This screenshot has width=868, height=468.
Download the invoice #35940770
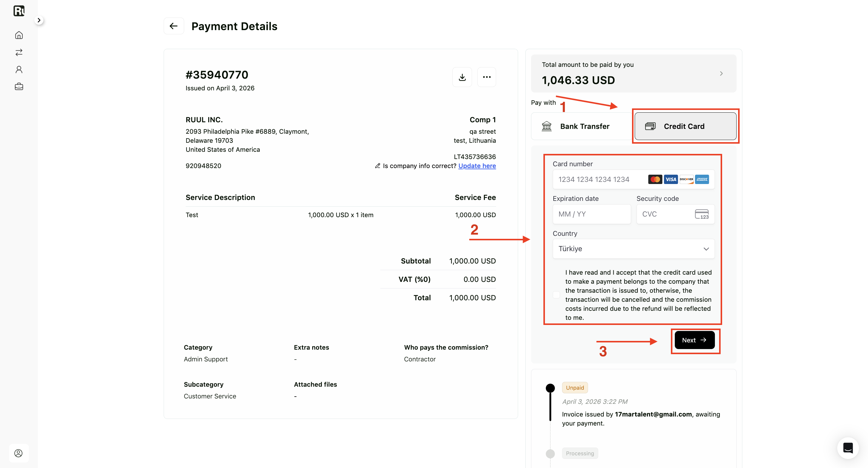pos(462,77)
